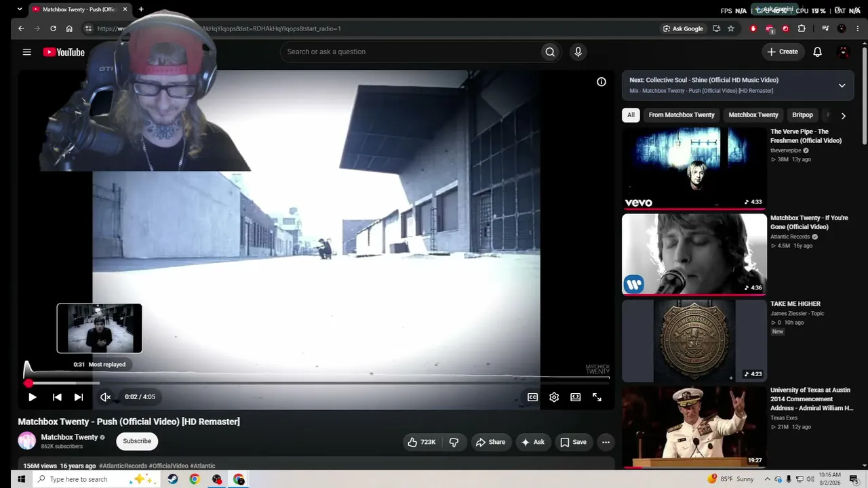Open The Verve Pipe Freshmen thumbnail

(694, 168)
